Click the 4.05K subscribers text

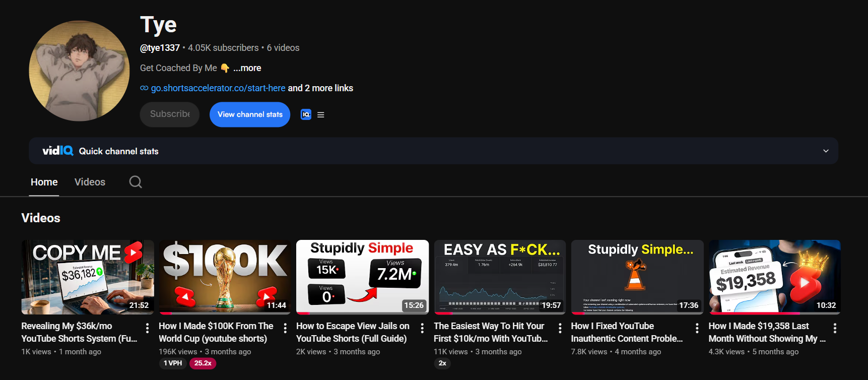tap(223, 48)
